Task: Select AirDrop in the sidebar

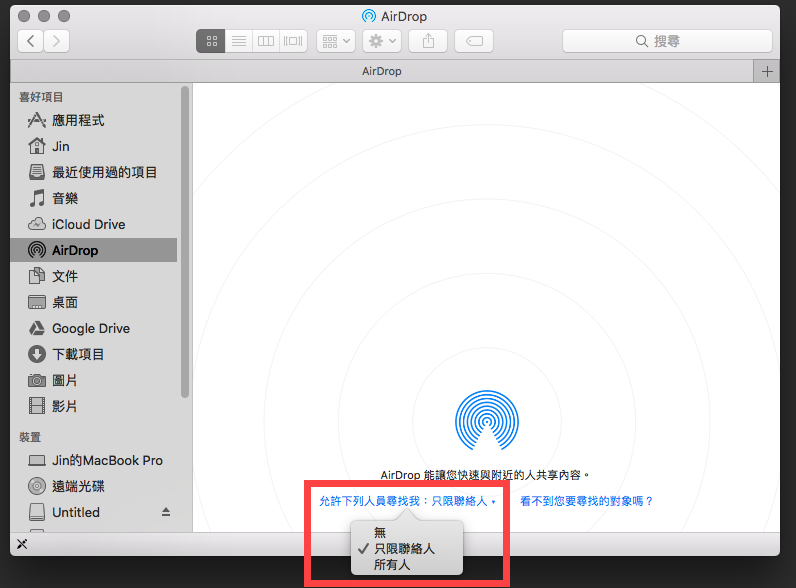Action: point(94,250)
